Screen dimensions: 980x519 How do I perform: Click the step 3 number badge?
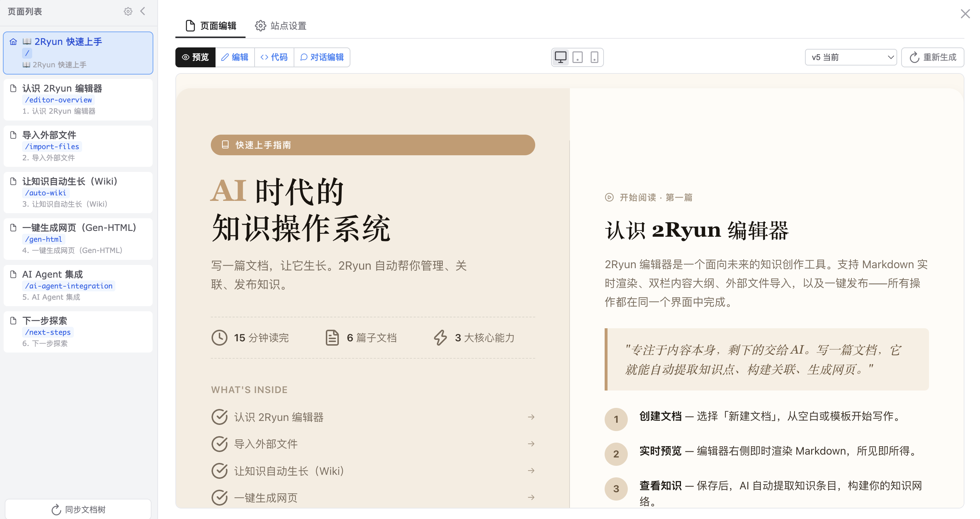point(616,489)
